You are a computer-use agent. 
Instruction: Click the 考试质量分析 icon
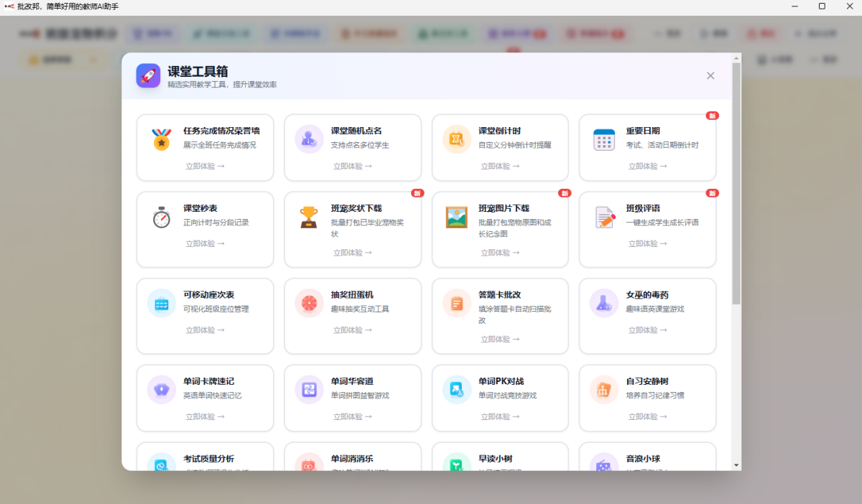pos(162,463)
